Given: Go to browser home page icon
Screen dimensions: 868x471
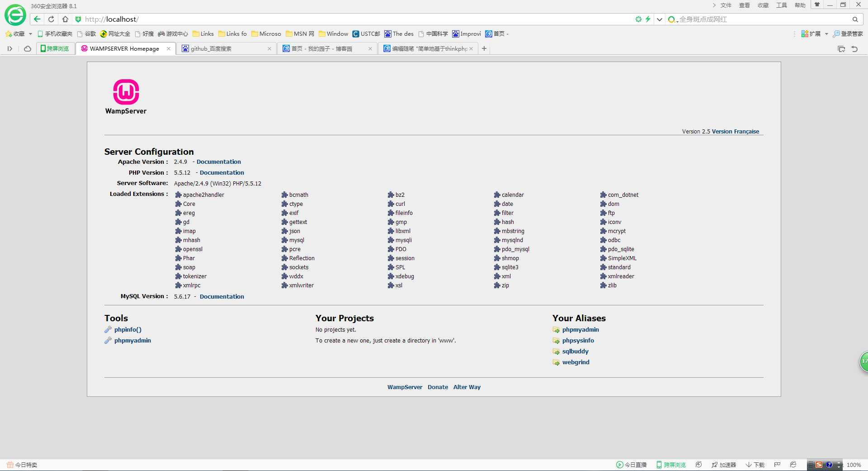Looking at the screenshot, I should 65,19.
